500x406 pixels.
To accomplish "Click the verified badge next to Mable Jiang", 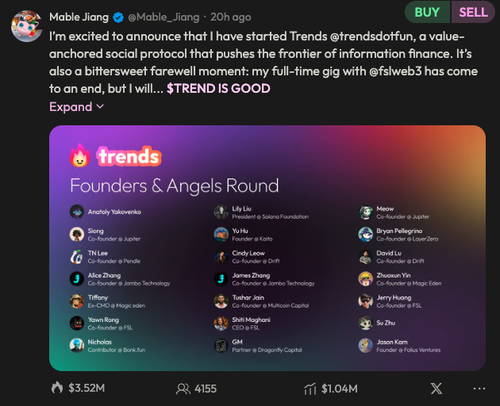I will pyautogui.click(x=118, y=17).
